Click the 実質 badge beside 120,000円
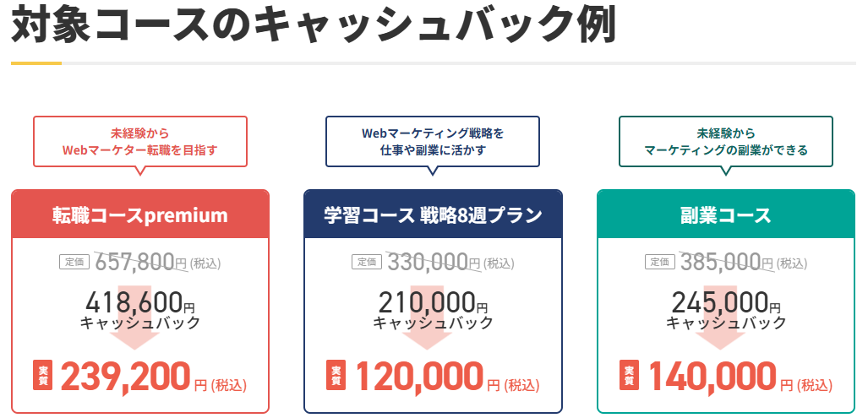 (336, 376)
